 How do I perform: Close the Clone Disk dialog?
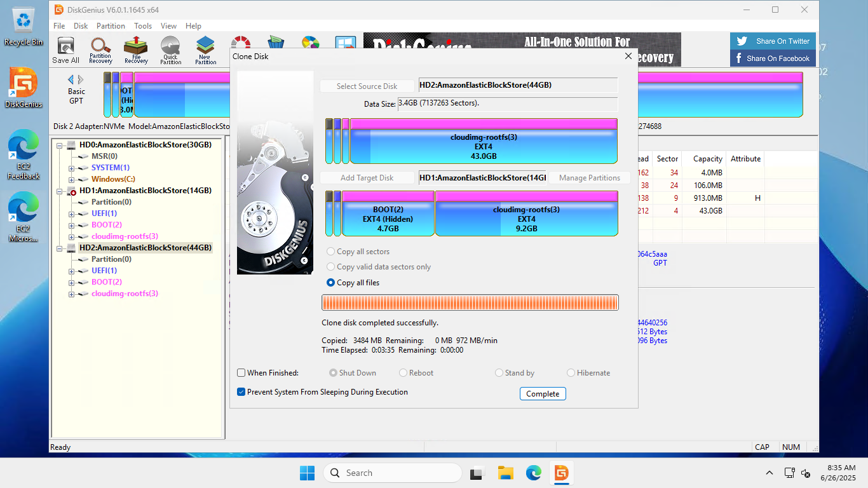[x=628, y=56]
